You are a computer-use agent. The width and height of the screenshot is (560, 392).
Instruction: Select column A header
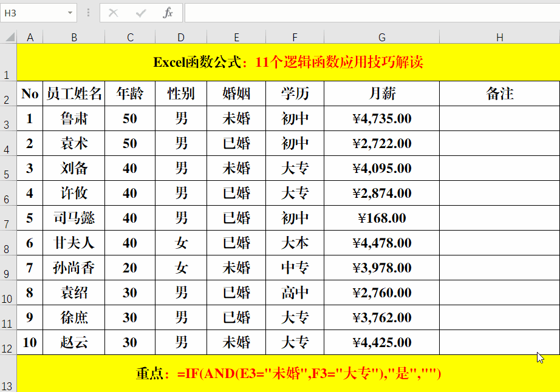click(x=30, y=37)
